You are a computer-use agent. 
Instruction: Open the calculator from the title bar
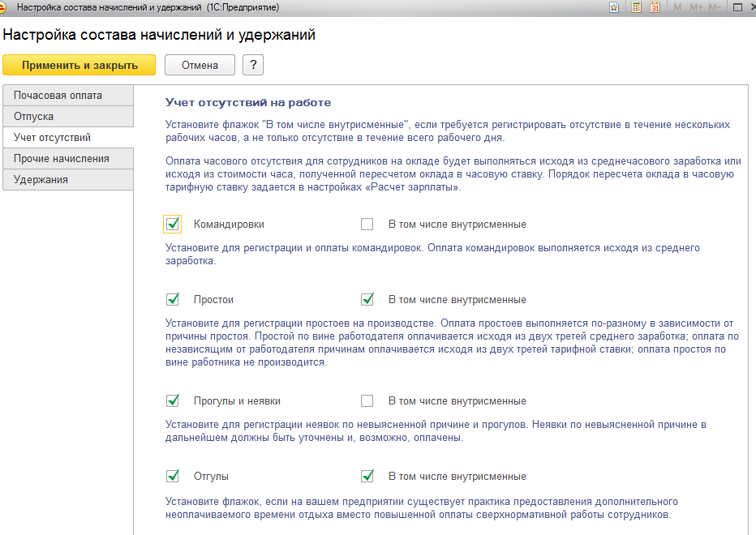[x=637, y=8]
